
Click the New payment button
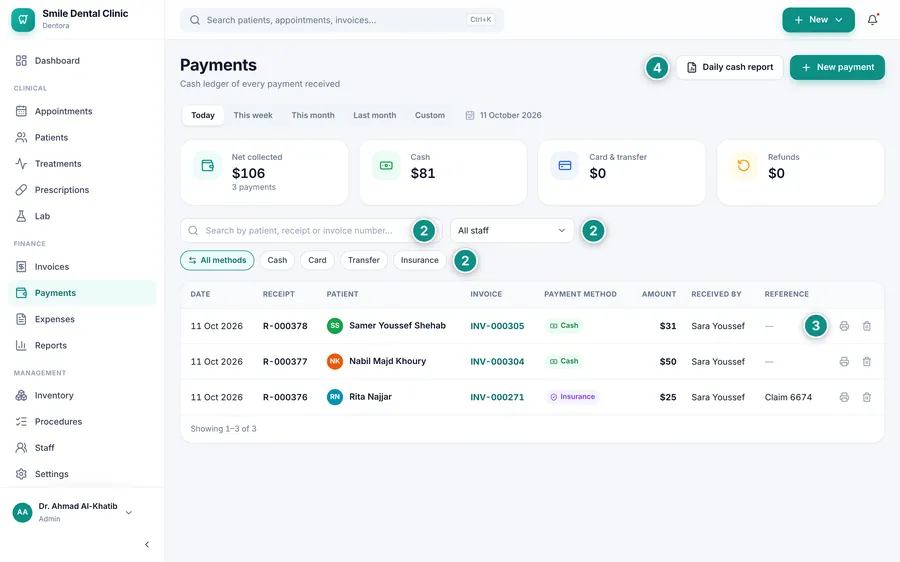click(837, 67)
